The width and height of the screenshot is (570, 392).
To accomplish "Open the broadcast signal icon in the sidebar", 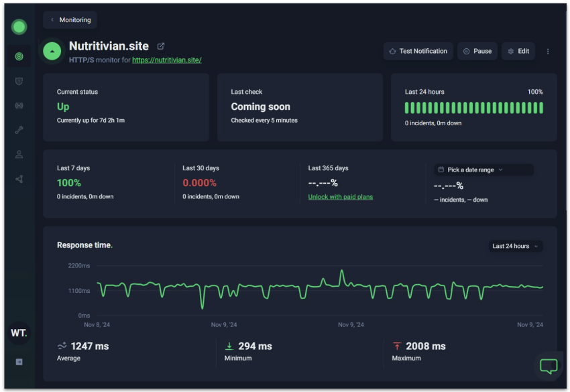I will [19, 105].
